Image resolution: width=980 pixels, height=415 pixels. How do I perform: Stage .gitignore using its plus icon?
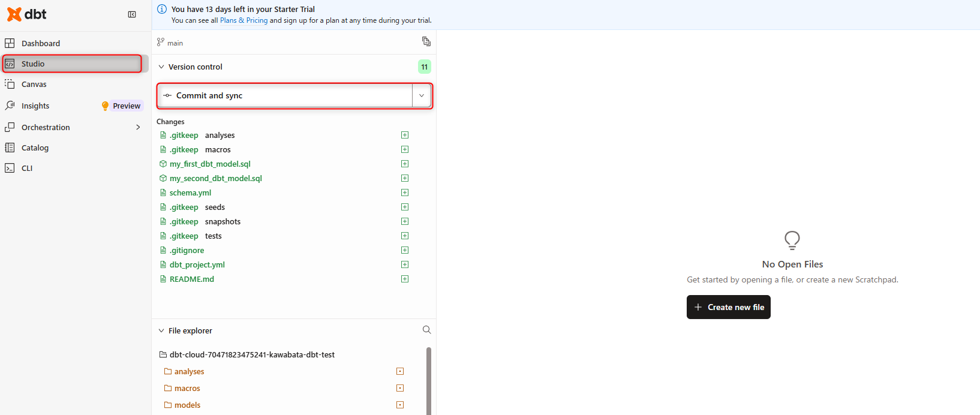tap(405, 250)
